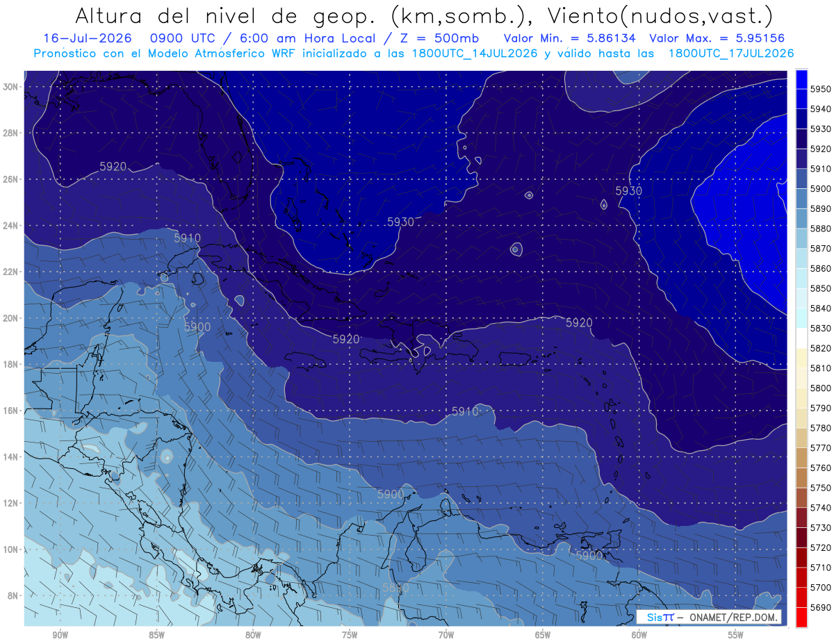
Task: Click the colorbar tick label 5690
Action: coord(820,607)
